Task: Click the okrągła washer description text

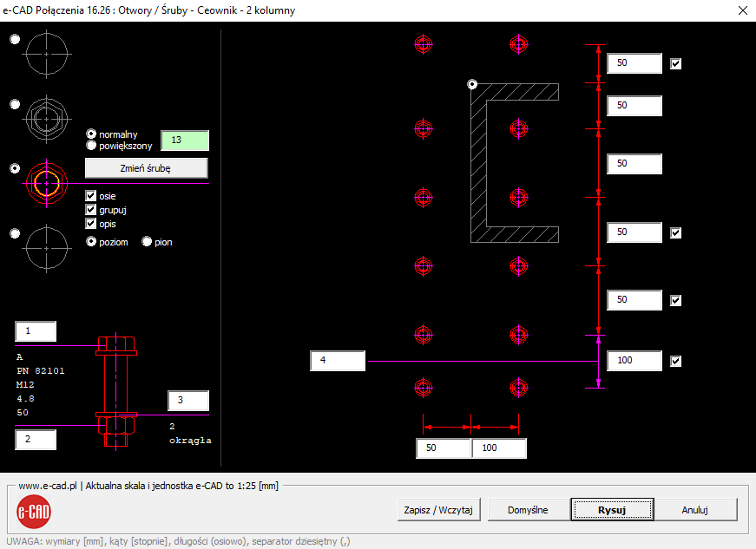Action: (190, 441)
